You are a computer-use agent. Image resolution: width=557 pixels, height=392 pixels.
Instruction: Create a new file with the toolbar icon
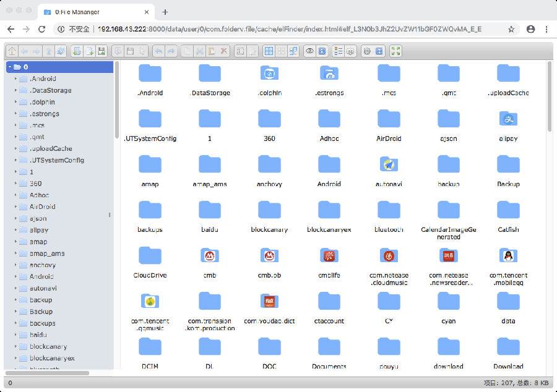(x=89, y=51)
